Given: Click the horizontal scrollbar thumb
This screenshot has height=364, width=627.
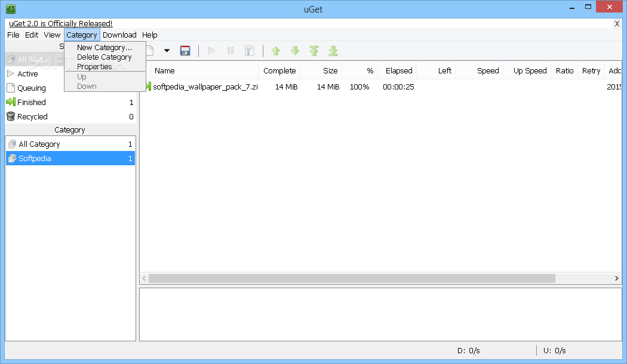Looking at the screenshot, I should point(352,278).
